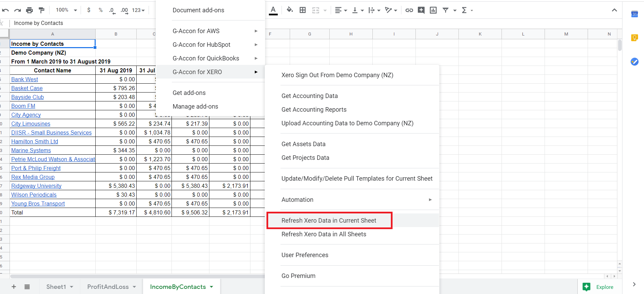Open the fill color bucket
This screenshot has width=644, height=294.
(290, 10)
